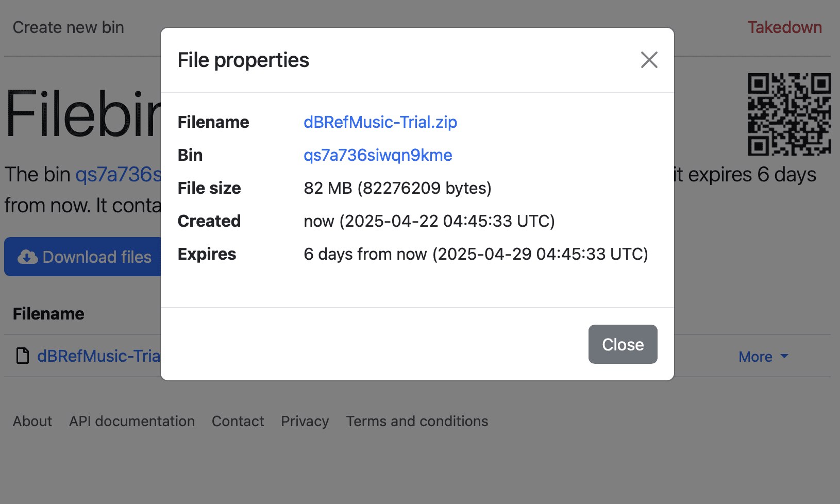
Task: Open the Contact link in footer
Action: coord(238,421)
